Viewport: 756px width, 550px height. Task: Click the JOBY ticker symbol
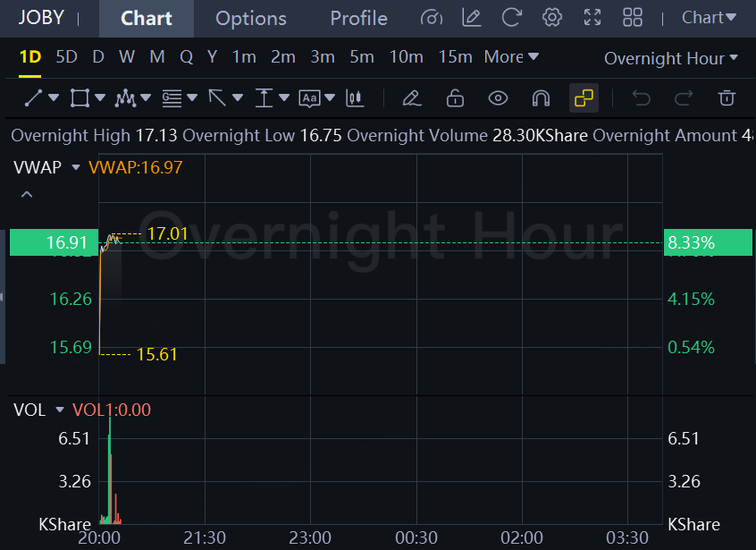(x=41, y=18)
